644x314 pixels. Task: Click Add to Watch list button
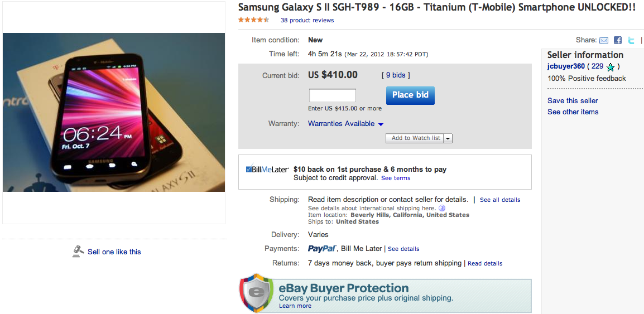(415, 138)
